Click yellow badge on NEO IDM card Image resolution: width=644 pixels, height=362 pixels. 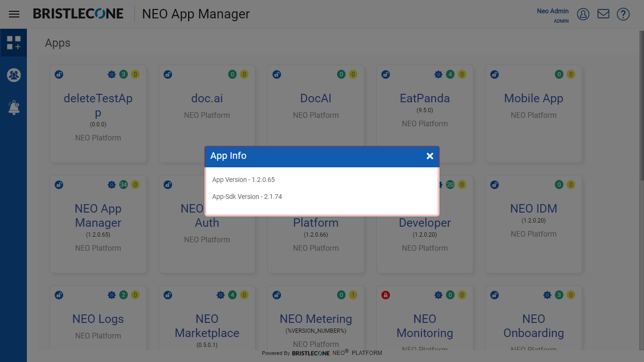[571, 184]
